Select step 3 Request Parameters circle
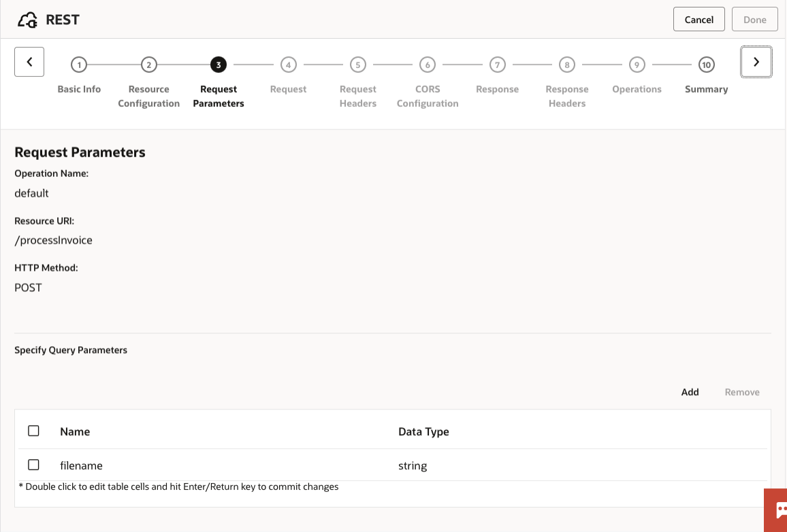The height and width of the screenshot is (532, 787). click(x=219, y=65)
